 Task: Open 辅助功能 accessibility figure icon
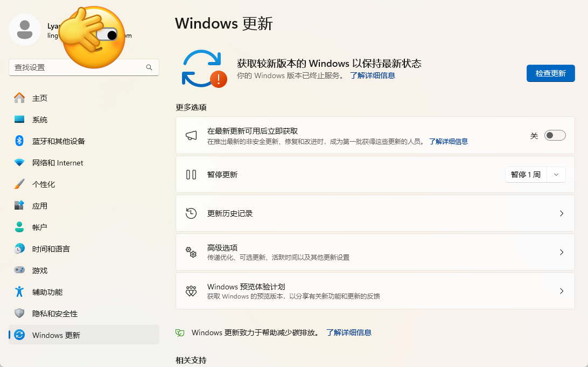[x=19, y=292]
